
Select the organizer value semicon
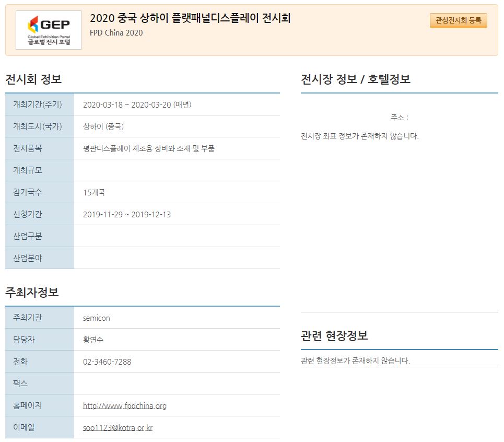tap(97, 318)
